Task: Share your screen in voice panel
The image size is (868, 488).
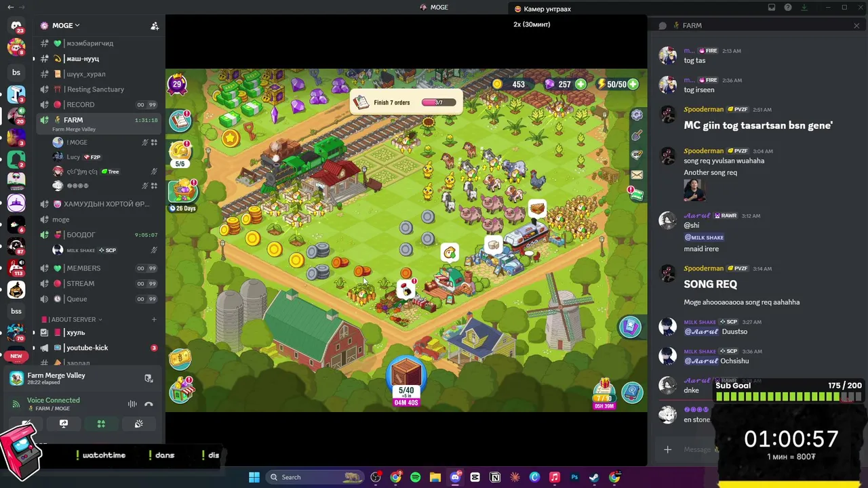Action: [64, 424]
